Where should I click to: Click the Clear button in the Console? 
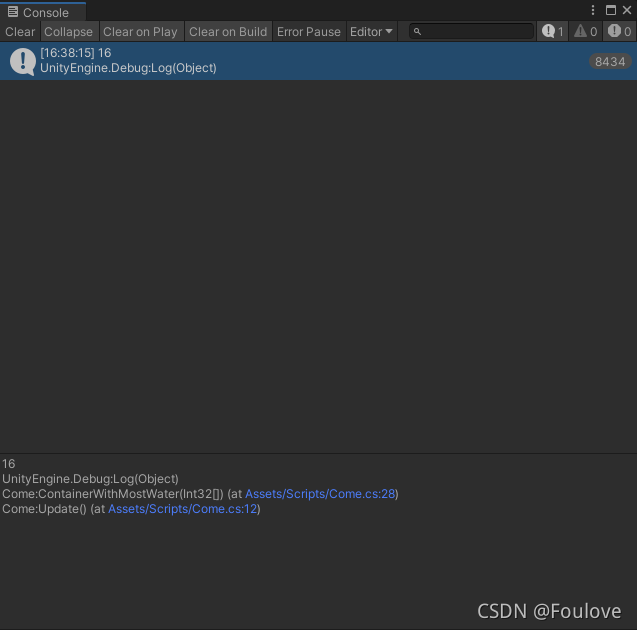[20, 32]
